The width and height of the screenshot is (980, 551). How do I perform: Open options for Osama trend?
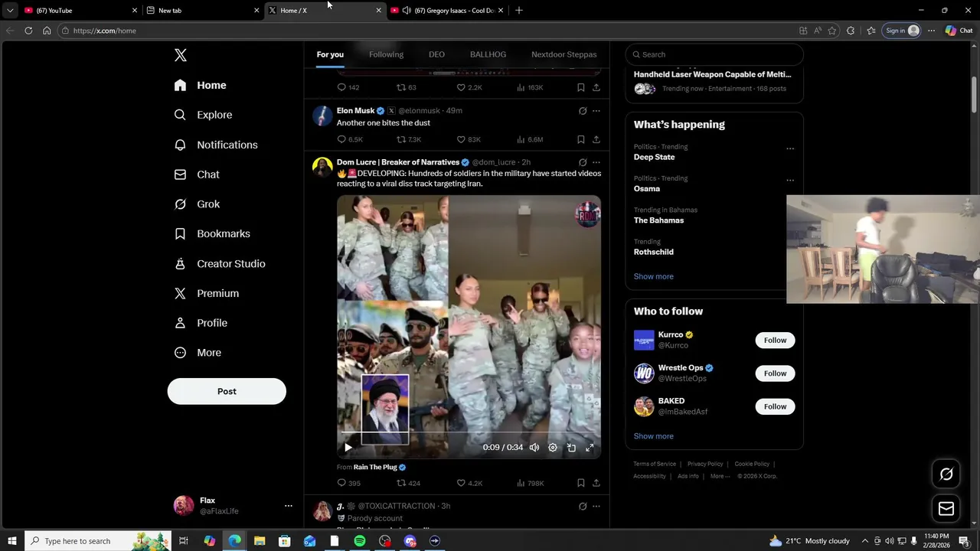coord(790,181)
